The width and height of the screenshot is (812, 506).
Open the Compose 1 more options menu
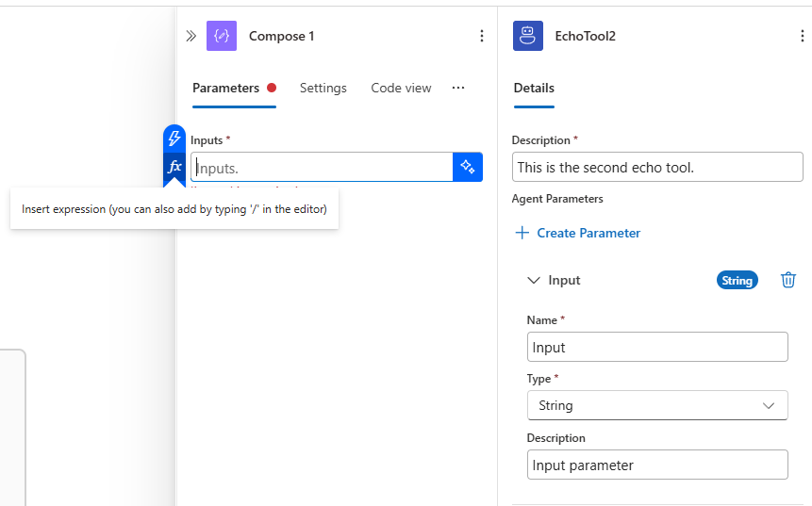482,36
